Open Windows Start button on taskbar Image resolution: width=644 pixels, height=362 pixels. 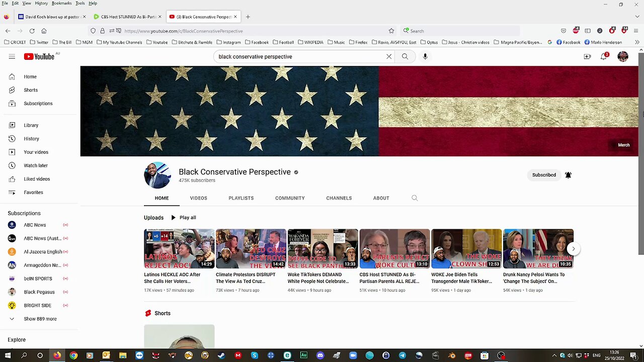click(x=8, y=355)
